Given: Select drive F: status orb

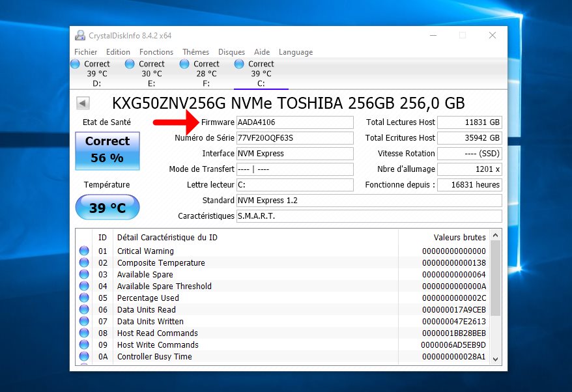Looking at the screenshot, I should pyautogui.click(x=184, y=64).
